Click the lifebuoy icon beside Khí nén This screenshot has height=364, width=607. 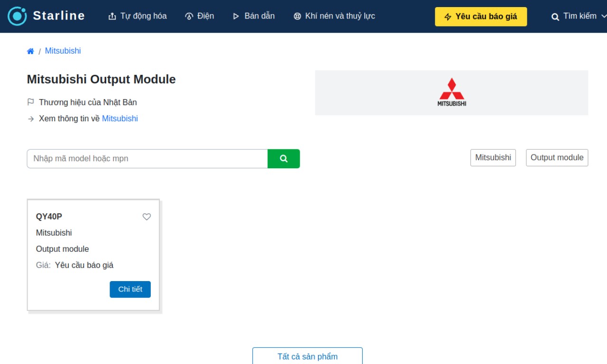(297, 17)
